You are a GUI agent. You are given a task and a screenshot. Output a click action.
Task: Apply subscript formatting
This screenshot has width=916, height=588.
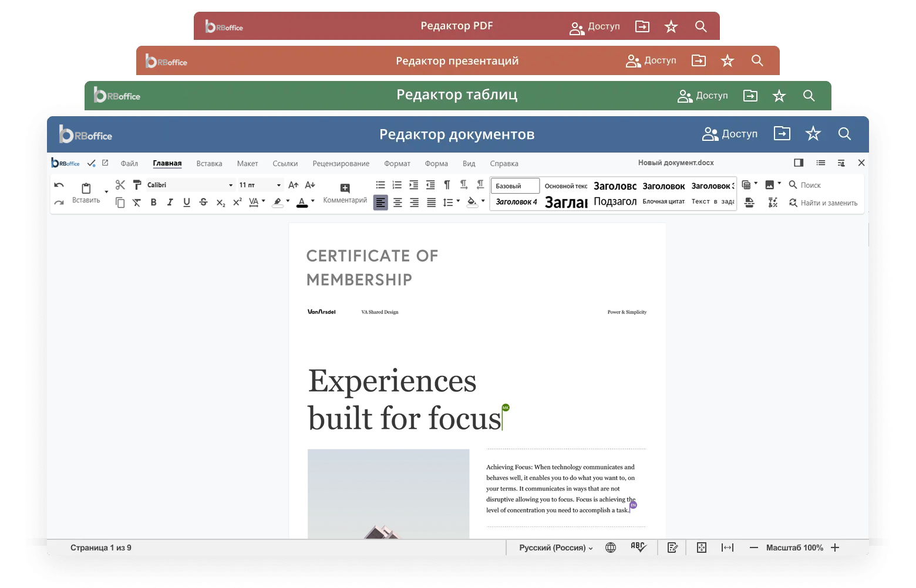pos(221,202)
